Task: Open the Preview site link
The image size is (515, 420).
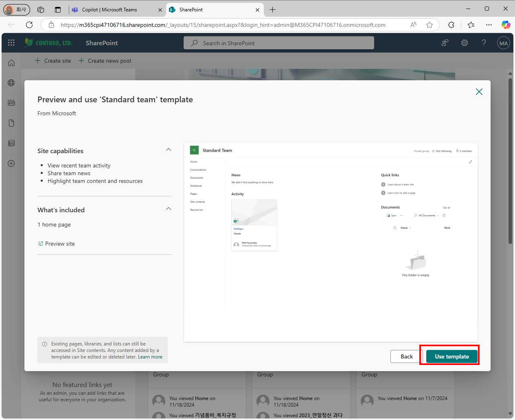Action: pyautogui.click(x=57, y=244)
